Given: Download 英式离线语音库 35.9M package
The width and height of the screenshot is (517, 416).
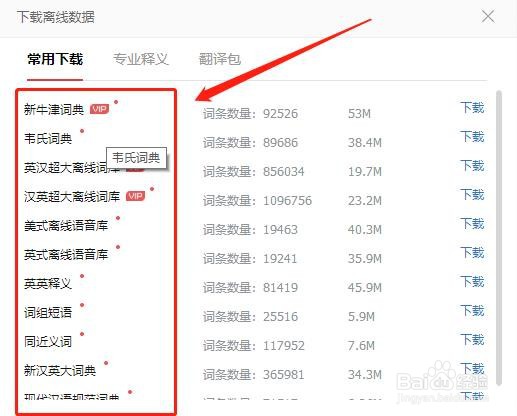Looking at the screenshot, I should pos(472,253).
